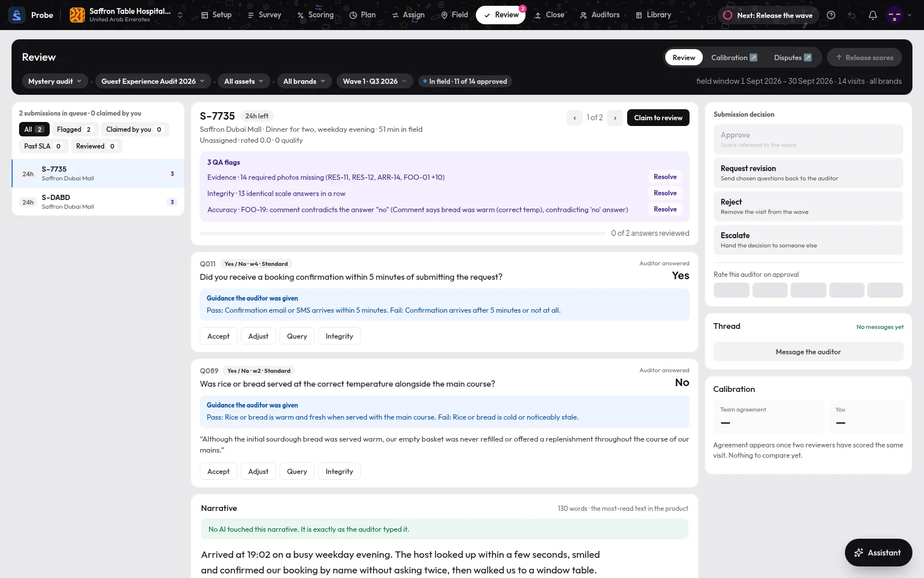Click Request revision decision

pos(808,173)
